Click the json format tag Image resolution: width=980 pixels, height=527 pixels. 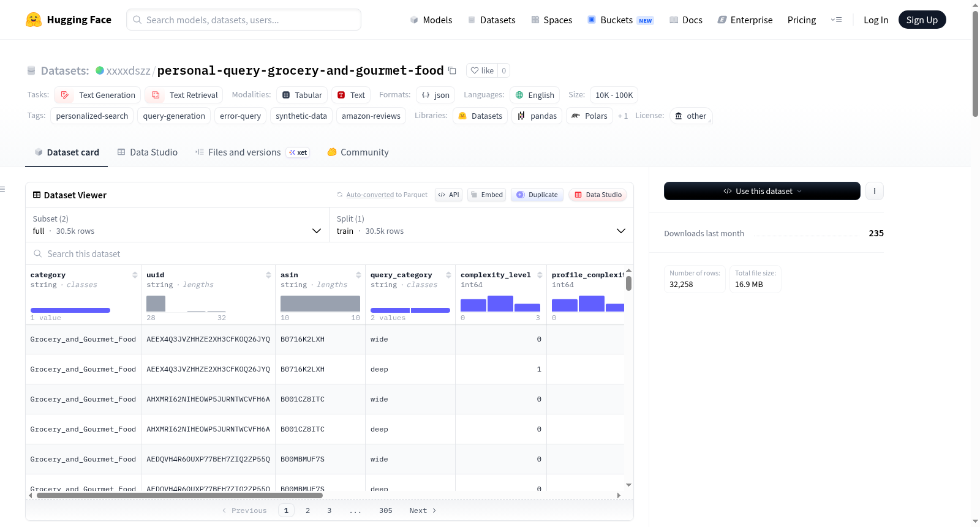435,95
